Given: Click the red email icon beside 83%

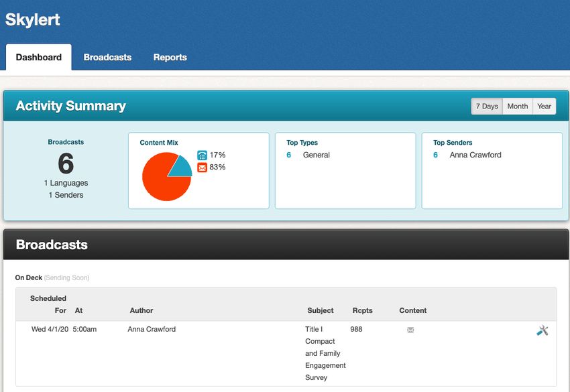Looking at the screenshot, I should pos(202,168).
